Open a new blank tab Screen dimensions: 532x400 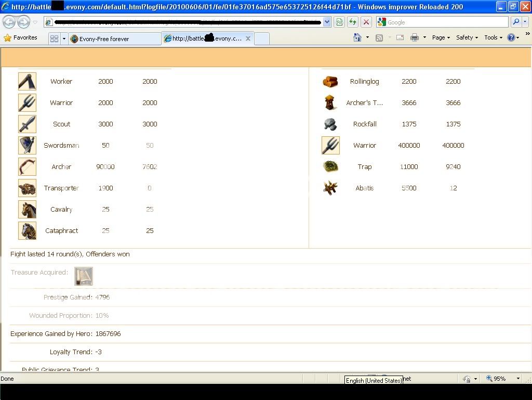(262, 39)
